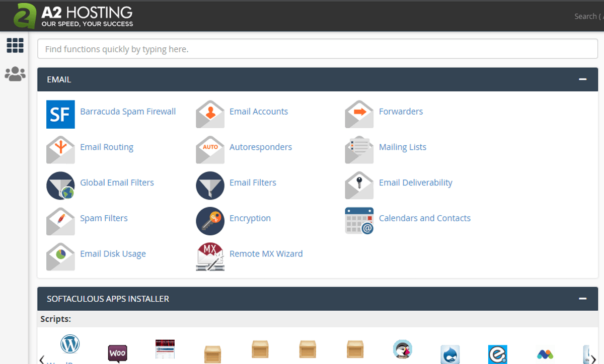Open the Email Routing icon

click(60, 150)
